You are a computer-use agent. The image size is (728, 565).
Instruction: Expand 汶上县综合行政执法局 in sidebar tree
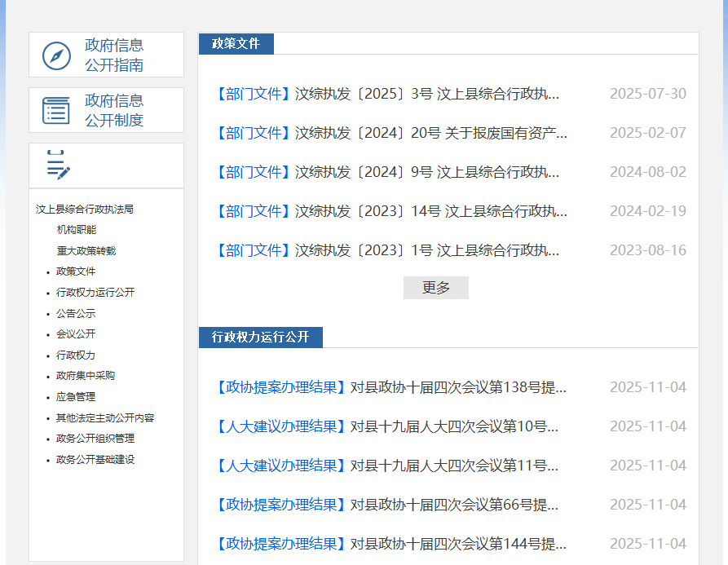pos(85,210)
